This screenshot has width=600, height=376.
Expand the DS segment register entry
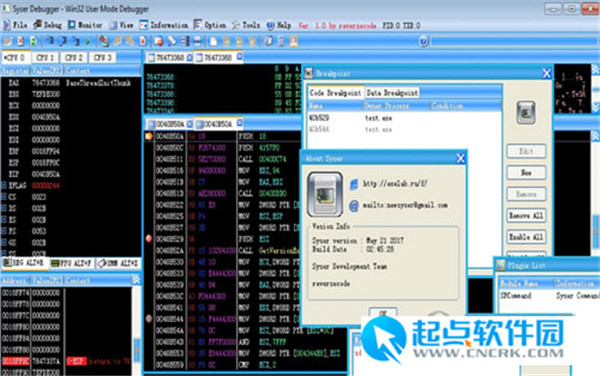4,208
